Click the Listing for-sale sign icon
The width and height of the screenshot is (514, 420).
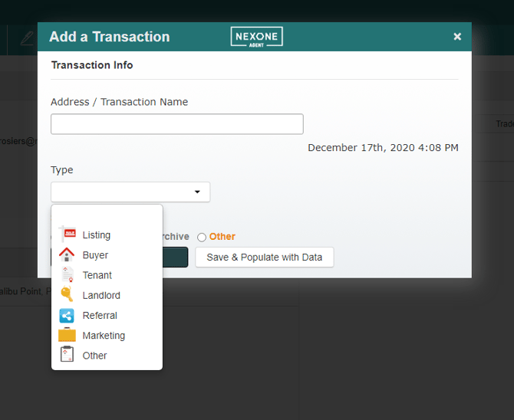coord(68,235)
